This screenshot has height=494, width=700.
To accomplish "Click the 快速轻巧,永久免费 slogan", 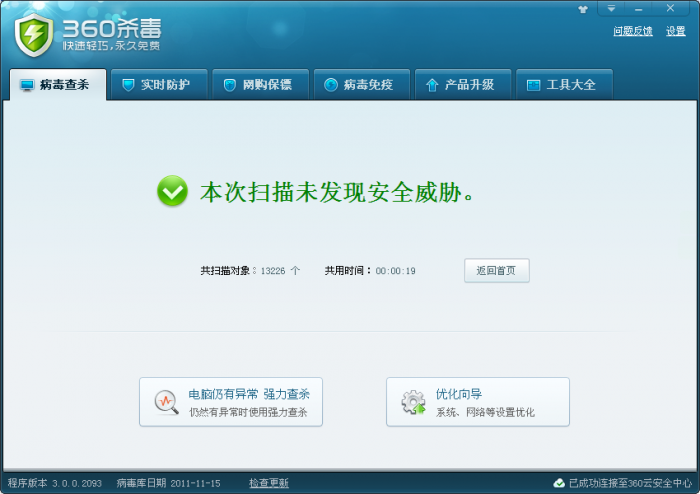I will point(111,46).
